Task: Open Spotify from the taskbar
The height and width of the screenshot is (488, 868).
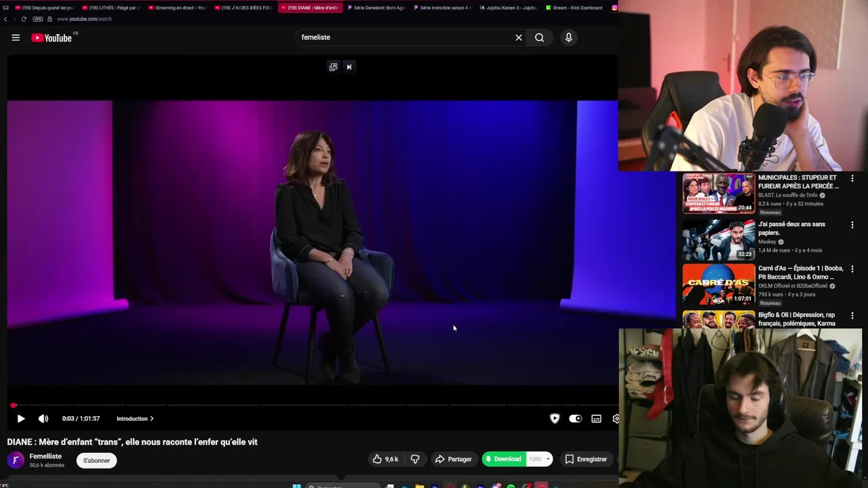Action: [x=511, y=485]
